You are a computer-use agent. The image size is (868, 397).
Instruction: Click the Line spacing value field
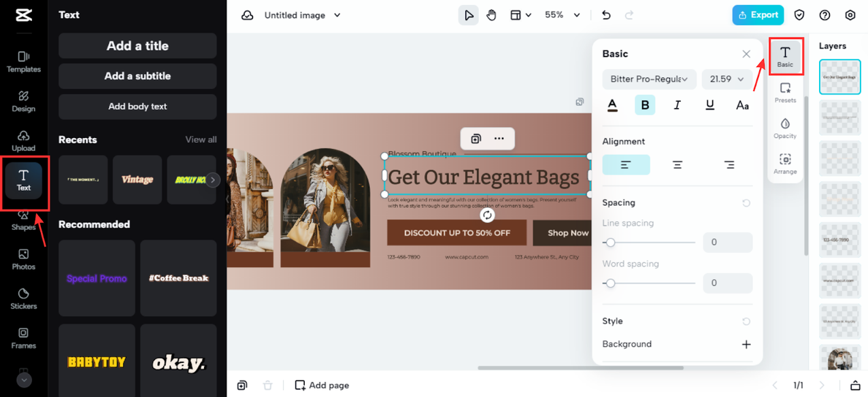(x=727, y=242)
